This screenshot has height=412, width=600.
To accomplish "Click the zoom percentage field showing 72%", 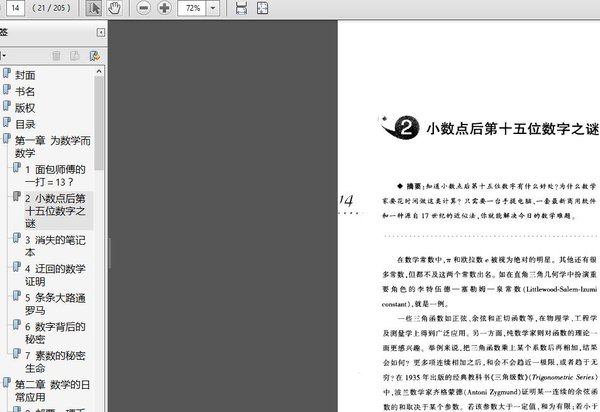I will [192, 8].
